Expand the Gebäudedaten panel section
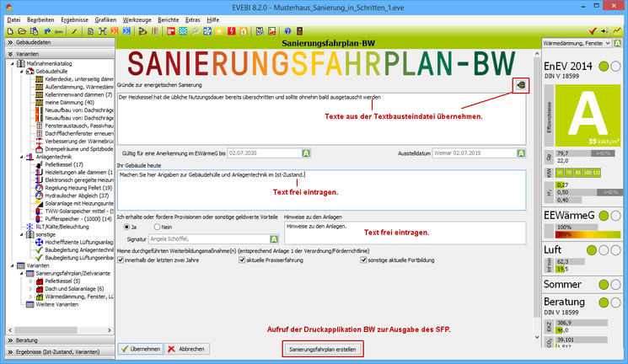628x364 pixels. [60, 42]
